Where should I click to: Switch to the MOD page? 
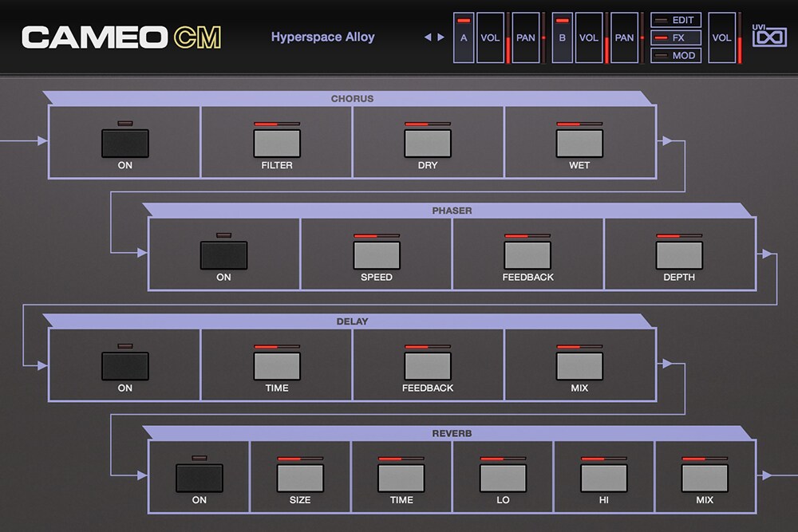676,56
